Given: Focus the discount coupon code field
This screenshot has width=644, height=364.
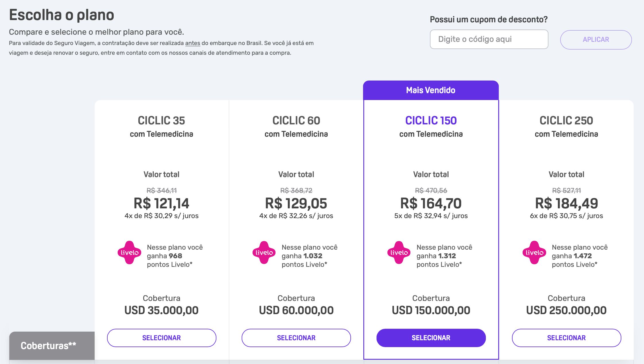Looking at the screenshot, I should [x=489, y=39].
